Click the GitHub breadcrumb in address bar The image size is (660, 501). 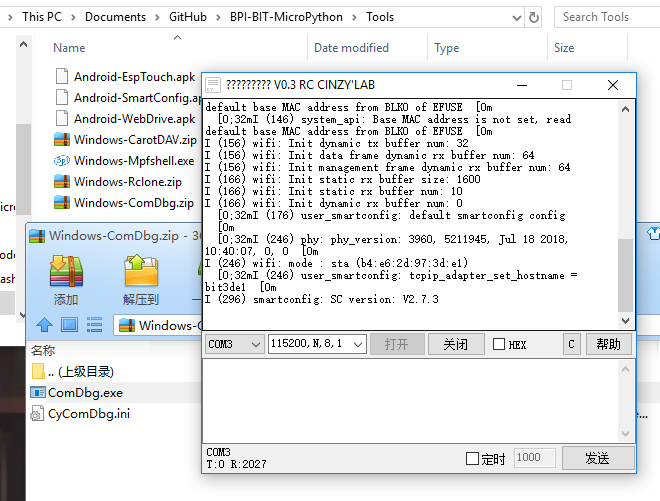(189, 17)
